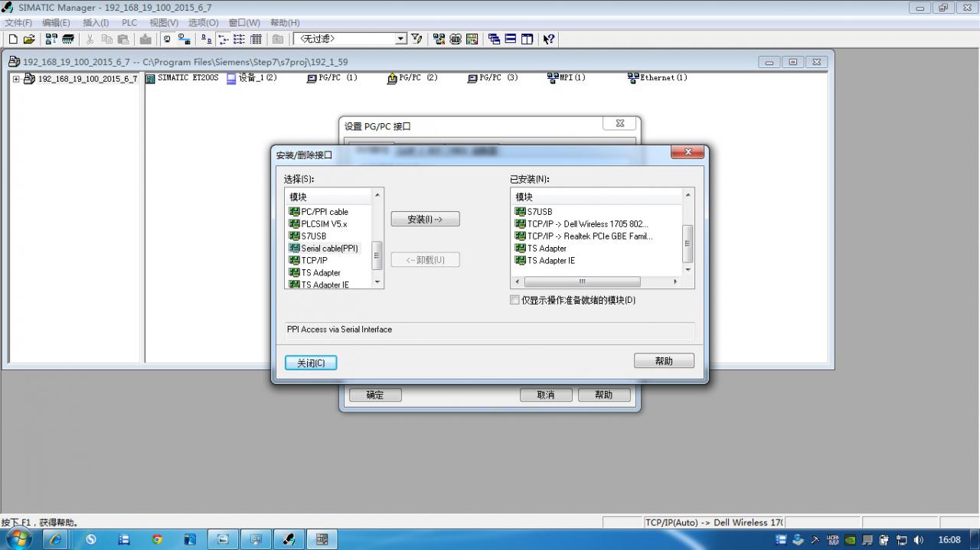Click the Copy toolbar icon

[106, 39]
